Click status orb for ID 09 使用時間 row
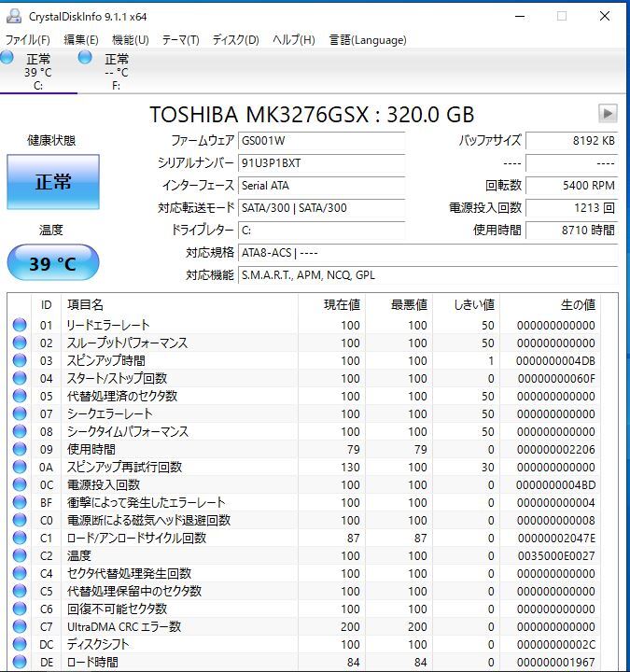This screenshot has height=672, width=630. tap(20, 449)
